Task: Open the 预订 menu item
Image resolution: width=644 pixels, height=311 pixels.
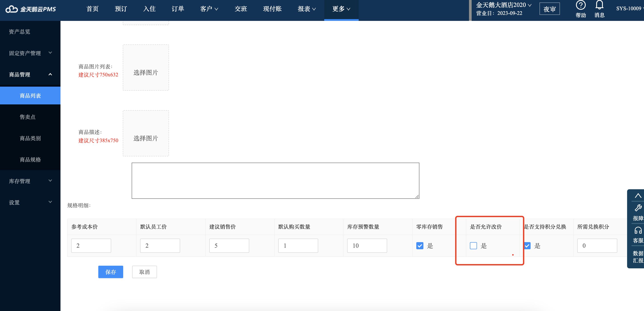Action: point(121,9)
